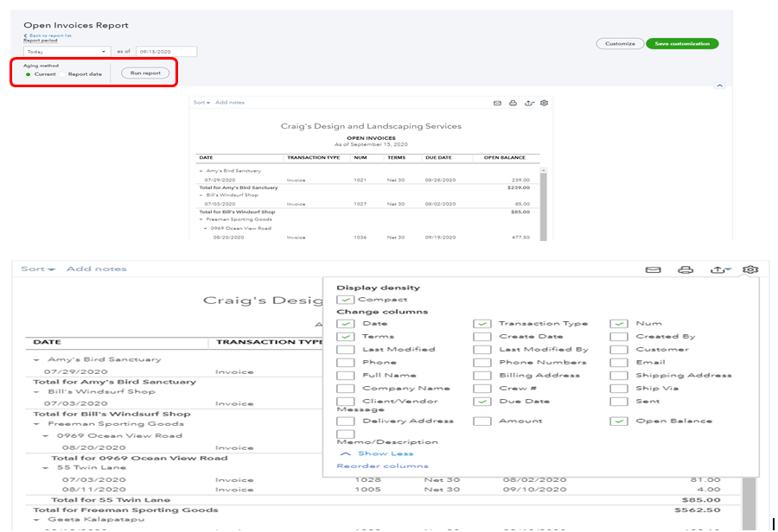Enable the Amount column checkbox

[481, 421]
